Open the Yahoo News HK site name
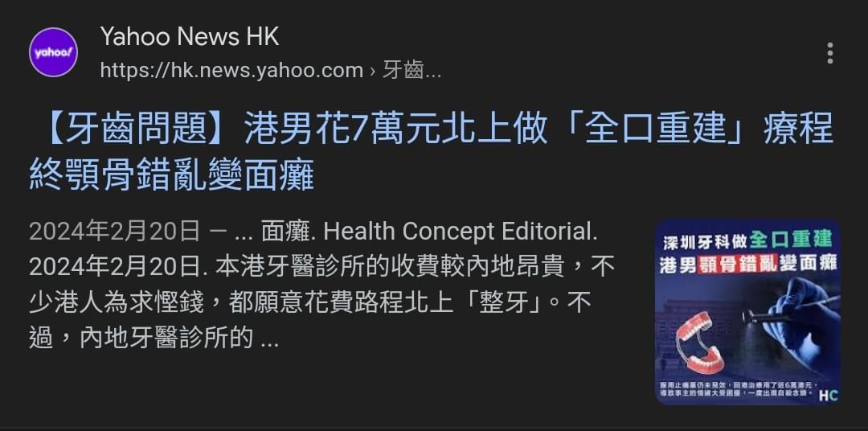The height and width of the screenshot is (431, 868). point(190,37)
